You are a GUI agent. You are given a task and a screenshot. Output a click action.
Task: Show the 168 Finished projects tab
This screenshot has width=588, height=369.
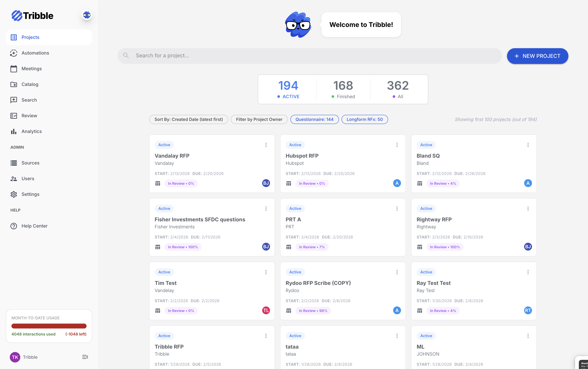coord(343,89)
